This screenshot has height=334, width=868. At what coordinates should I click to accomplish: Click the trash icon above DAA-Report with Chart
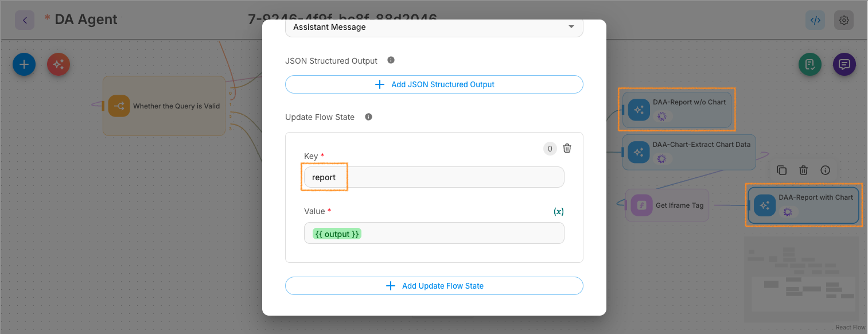803,170
